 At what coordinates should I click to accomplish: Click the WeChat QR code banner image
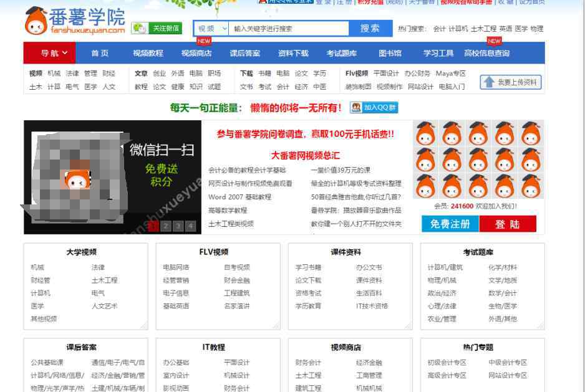click(x=112, y=177)
